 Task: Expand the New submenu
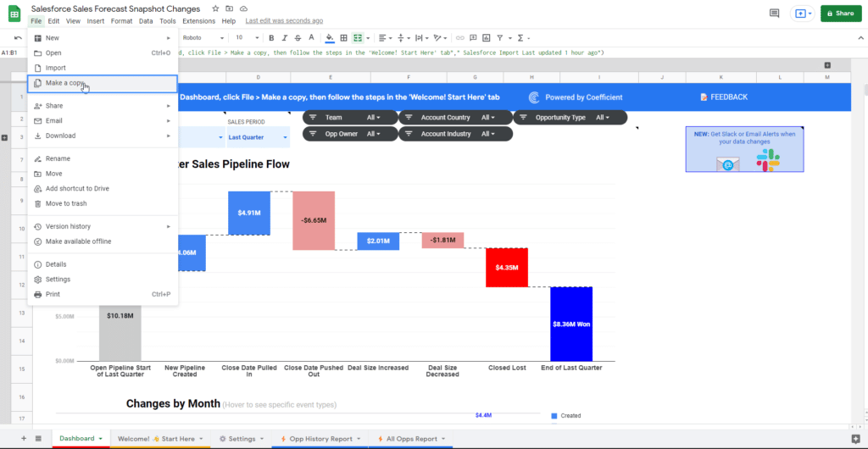point(103,38)
